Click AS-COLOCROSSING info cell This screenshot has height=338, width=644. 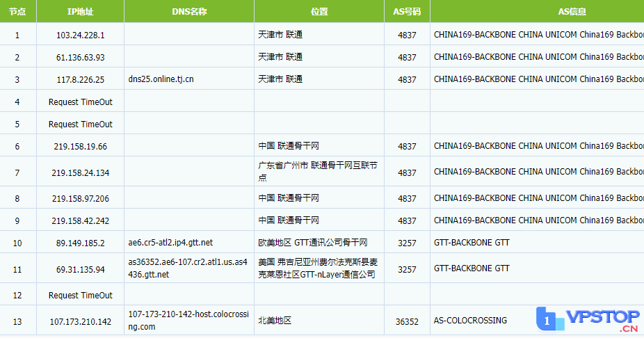[x=470, y=321]
